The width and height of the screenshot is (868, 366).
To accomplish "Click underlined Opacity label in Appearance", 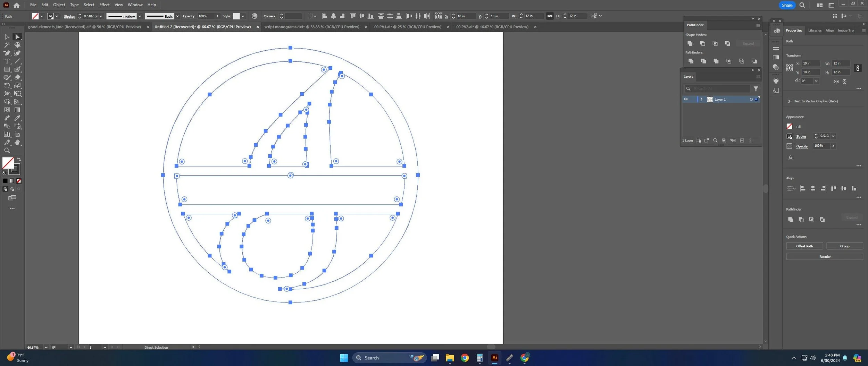I will (x=802, y=146).
